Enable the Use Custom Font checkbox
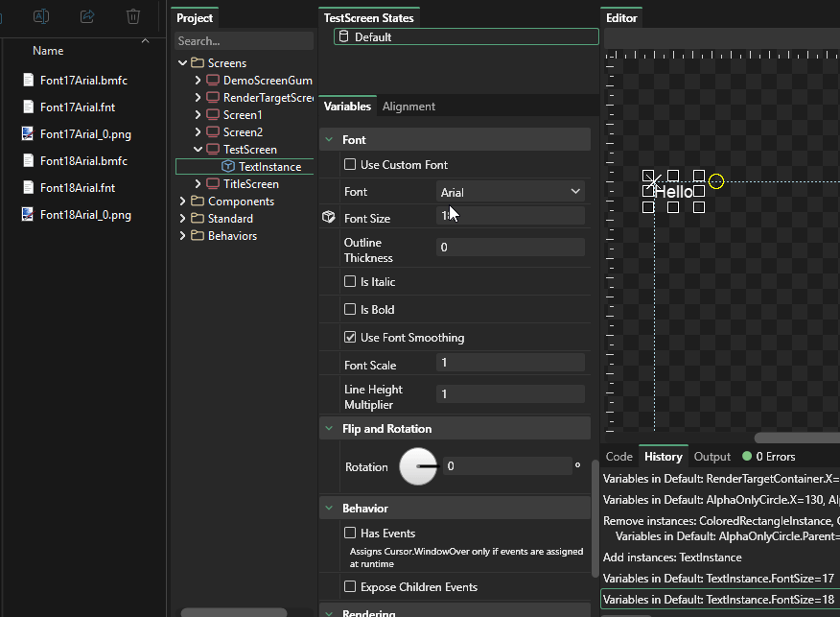This screenshot has width=840, height=617. click(x=350, y=165)
